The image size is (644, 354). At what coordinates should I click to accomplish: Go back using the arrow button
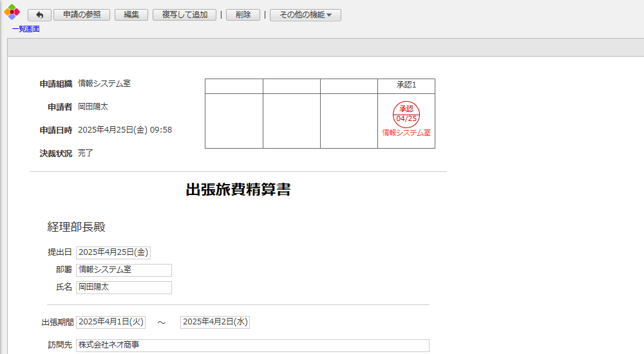[x=39, y=15]
